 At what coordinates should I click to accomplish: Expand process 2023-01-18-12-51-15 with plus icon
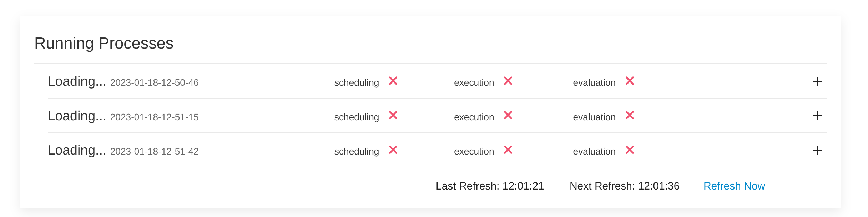(817, 116)
